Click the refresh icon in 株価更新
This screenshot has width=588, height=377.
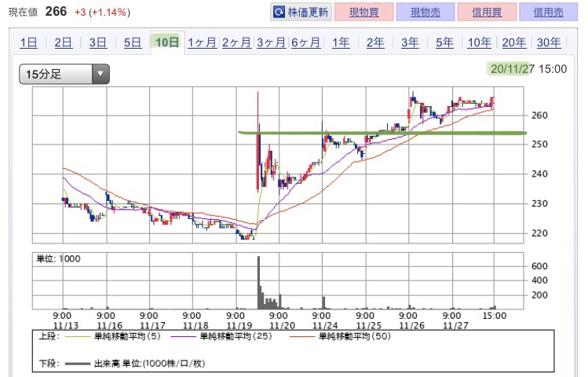[x=279, y=12]
